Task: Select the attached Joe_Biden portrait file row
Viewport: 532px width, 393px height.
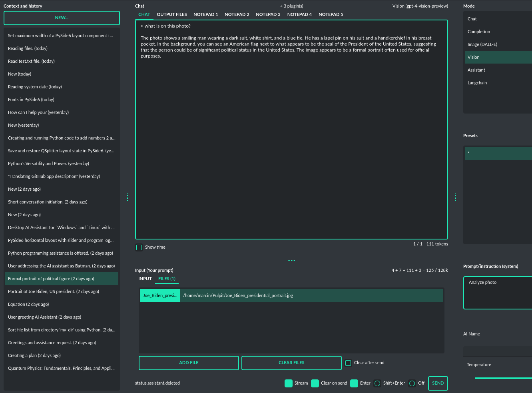Action: coord(291,295)
